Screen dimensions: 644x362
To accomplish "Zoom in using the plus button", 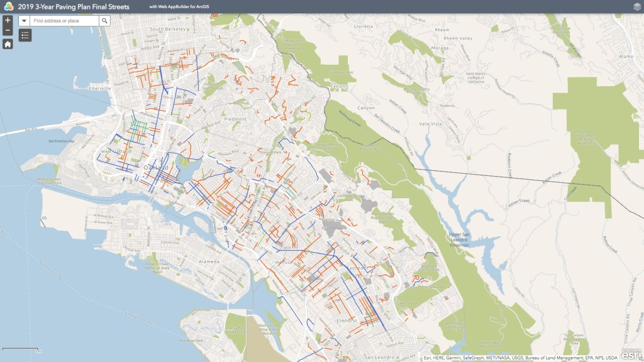I will [x=7, y=21].
